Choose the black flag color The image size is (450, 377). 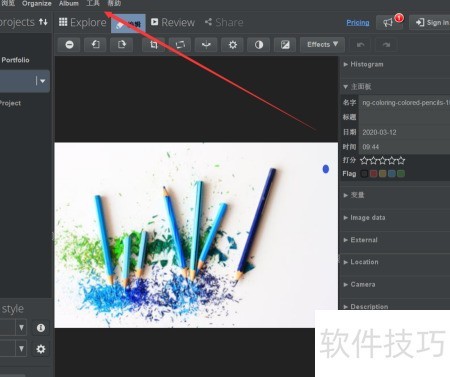point(364,174)
